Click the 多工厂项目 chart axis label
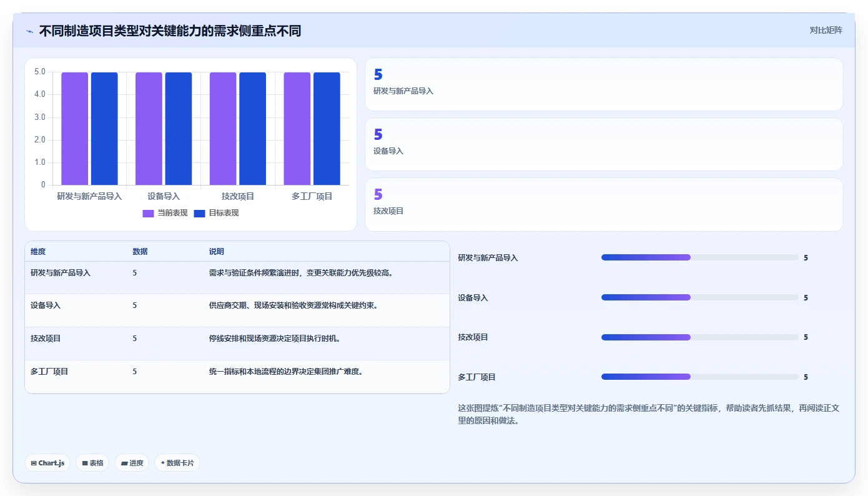Viewport: 868px width, 496px height. [x=312, y=196]
